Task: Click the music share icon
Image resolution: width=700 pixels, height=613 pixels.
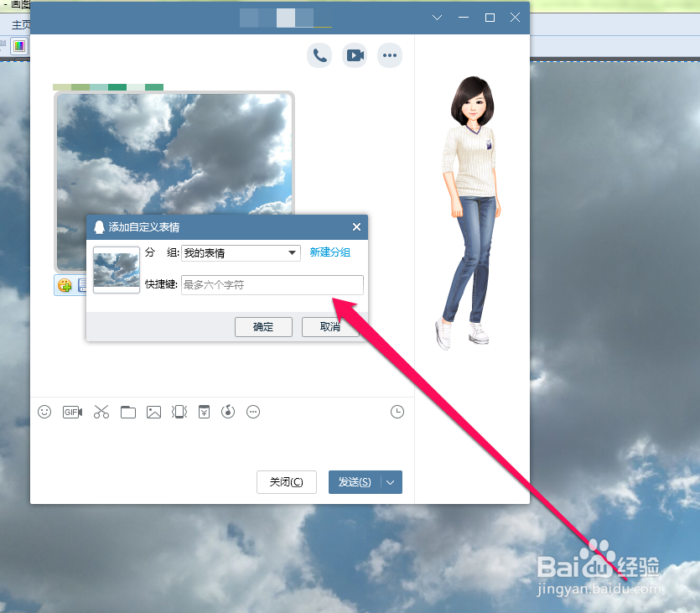Action: [228, 412]
